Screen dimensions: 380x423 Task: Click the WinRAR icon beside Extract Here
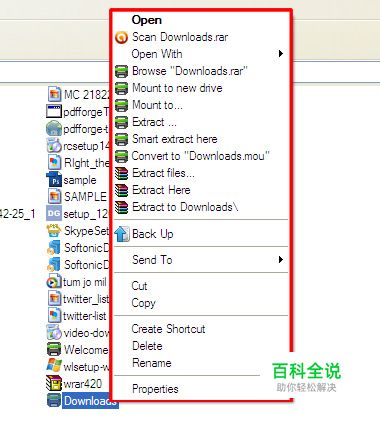pos(121,190)
